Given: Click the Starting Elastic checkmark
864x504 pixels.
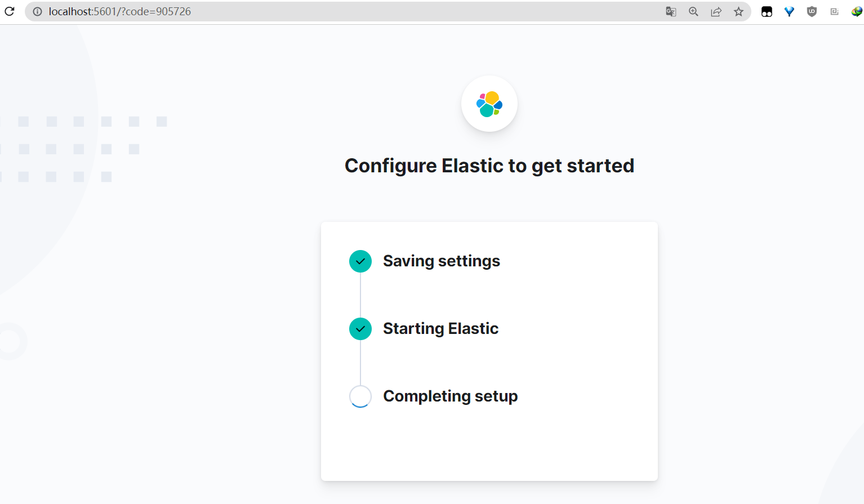Looking at the screenshot, I should 360,329.
